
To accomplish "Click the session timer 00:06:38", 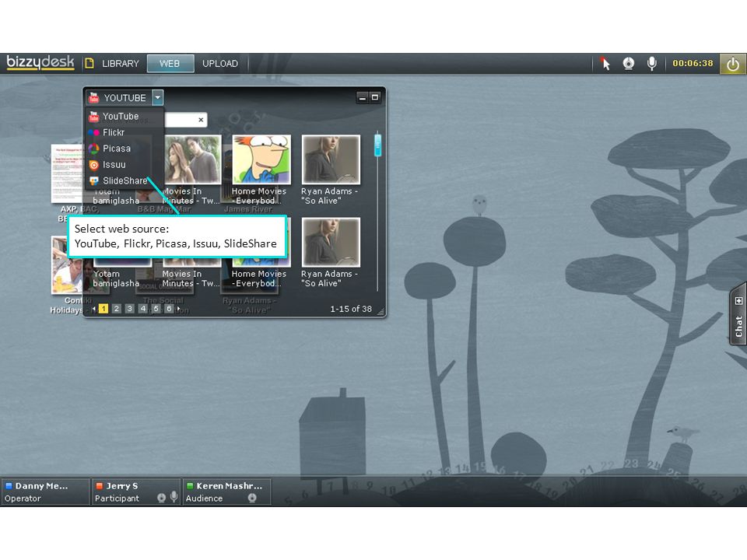I will pos(693,63).
